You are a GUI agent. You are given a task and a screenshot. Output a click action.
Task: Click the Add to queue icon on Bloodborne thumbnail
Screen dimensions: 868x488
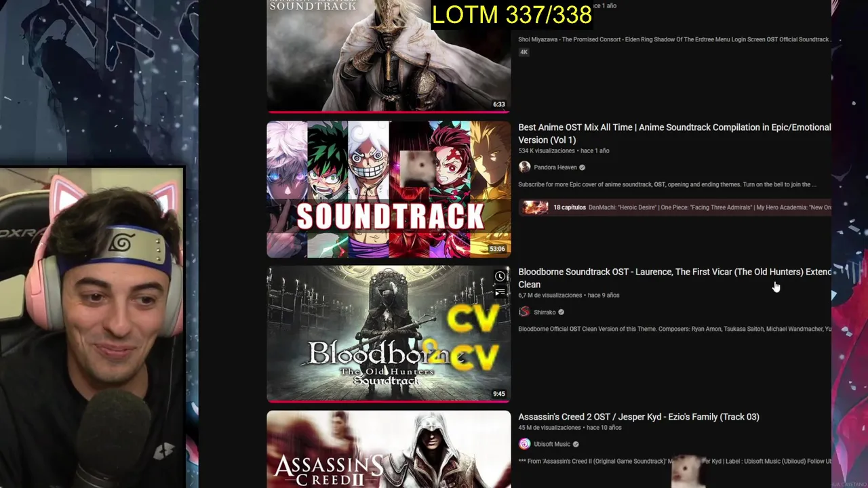(x=500, y=293)
